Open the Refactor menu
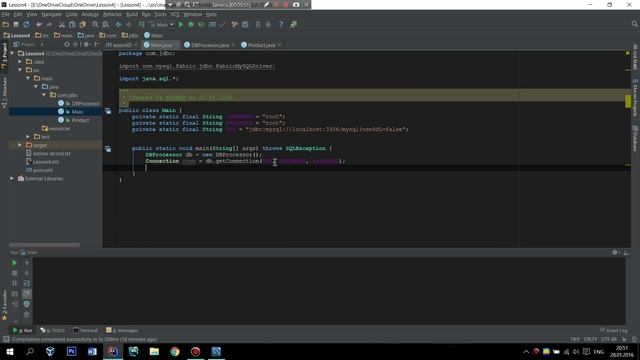 [x=112, y=14]
